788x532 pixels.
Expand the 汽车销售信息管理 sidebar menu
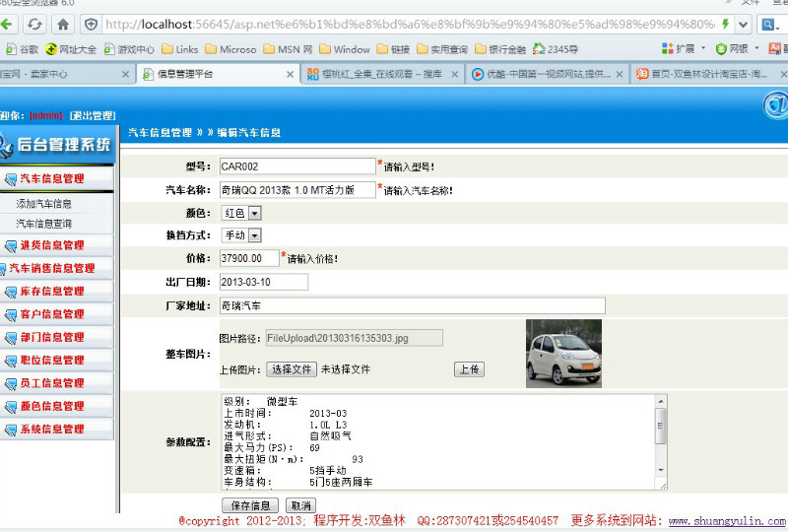(x=57, y=269)
